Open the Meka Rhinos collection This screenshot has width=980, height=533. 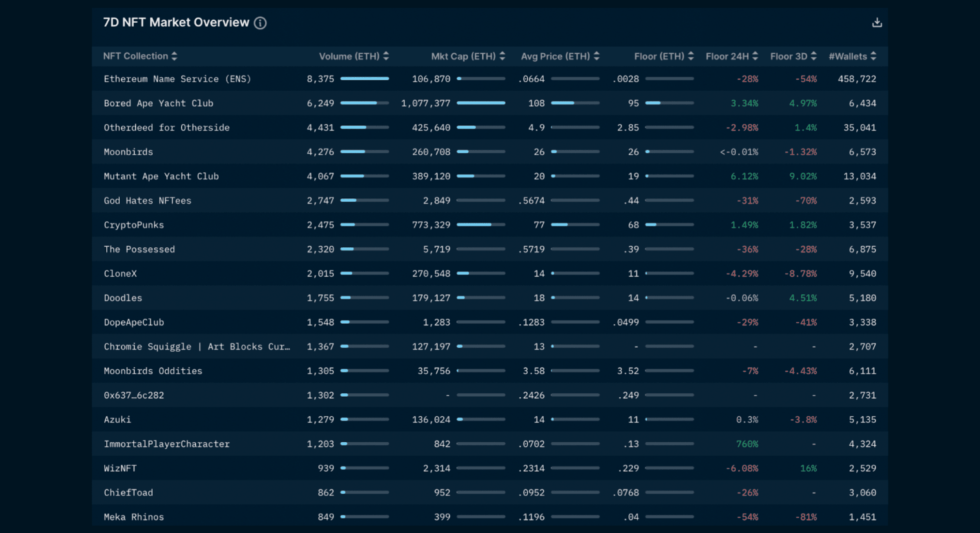[134, 517]
